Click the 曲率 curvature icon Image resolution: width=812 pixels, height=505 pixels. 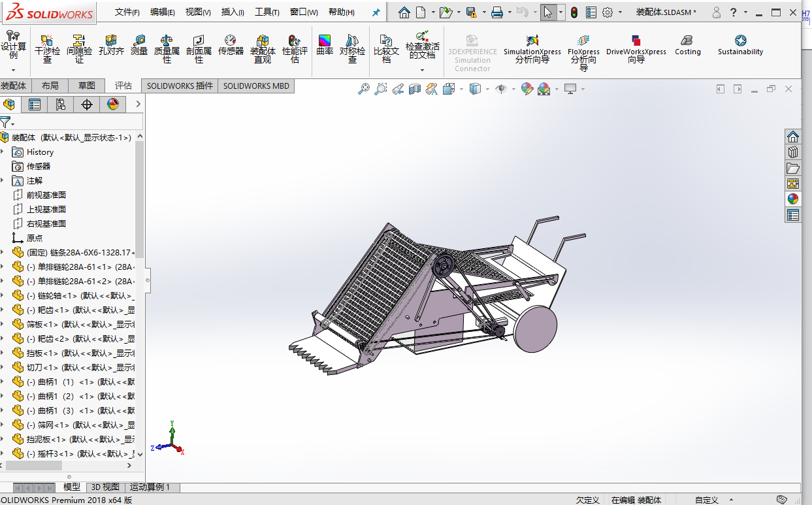325,44
